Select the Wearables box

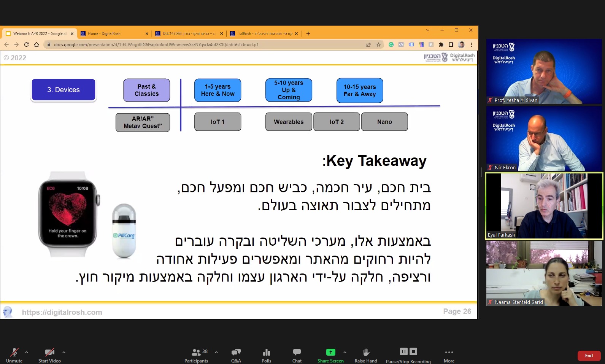[x=289, y=122]
